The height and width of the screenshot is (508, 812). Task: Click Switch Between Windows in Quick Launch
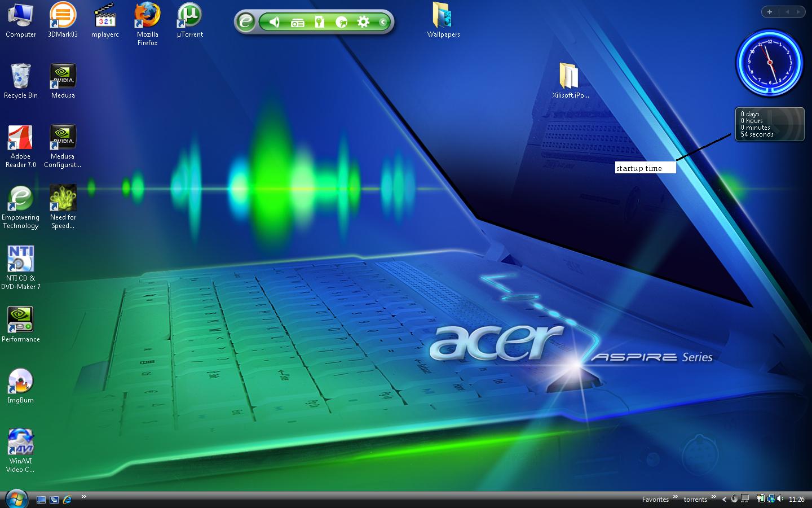click(54, 500)
